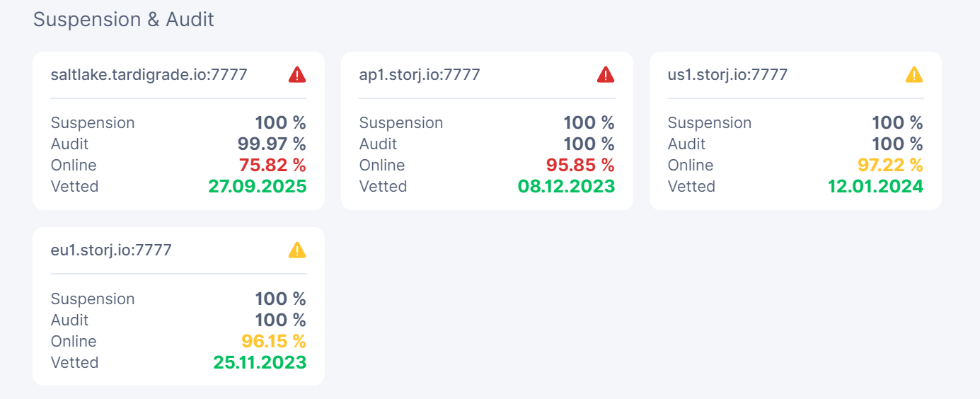This screenshot has height=399, width=980.
Task: Click vetted date 12.01.2024
Action: pyautogui.click(x=876, y=186)
